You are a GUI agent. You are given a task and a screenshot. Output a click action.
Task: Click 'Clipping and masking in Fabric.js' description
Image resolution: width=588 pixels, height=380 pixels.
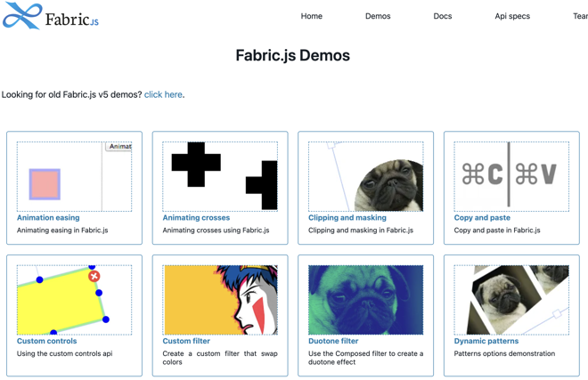click(361, 230)
